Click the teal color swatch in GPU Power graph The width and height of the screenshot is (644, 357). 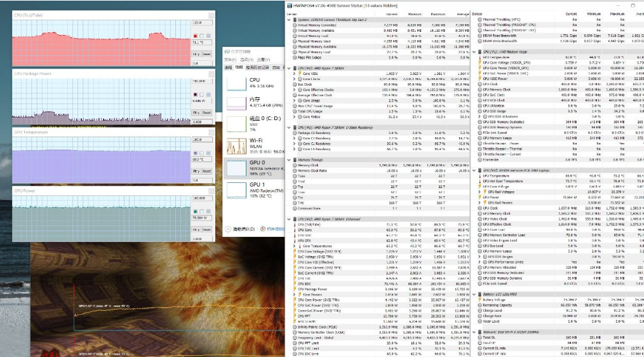[x=196, y=212]
